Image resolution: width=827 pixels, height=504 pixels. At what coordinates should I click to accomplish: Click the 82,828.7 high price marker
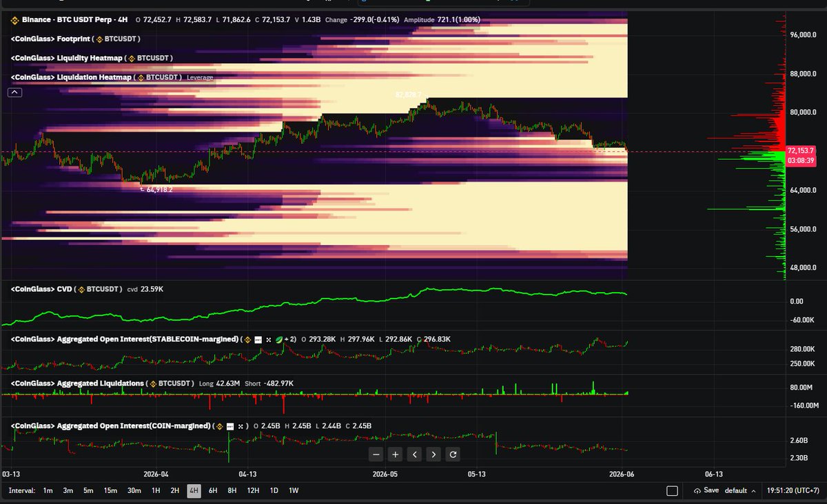[x=408, y=94]
